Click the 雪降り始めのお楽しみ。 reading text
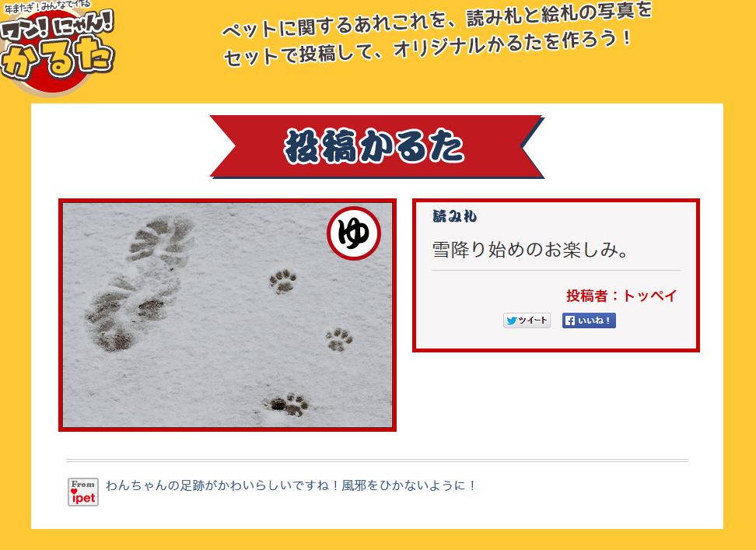 coord(530,250)
